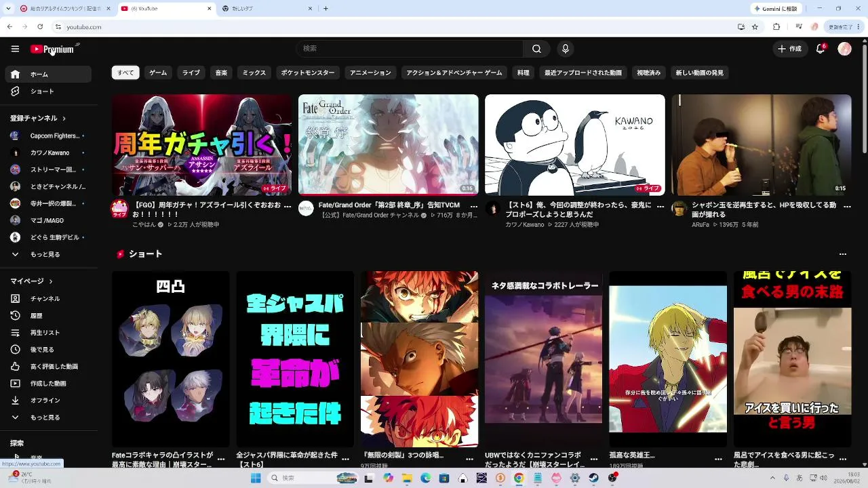Select アクション＆アドベンチャー ゲーム chip
Image resolution: width=868 pixels, height=488 pixels.
454,73
